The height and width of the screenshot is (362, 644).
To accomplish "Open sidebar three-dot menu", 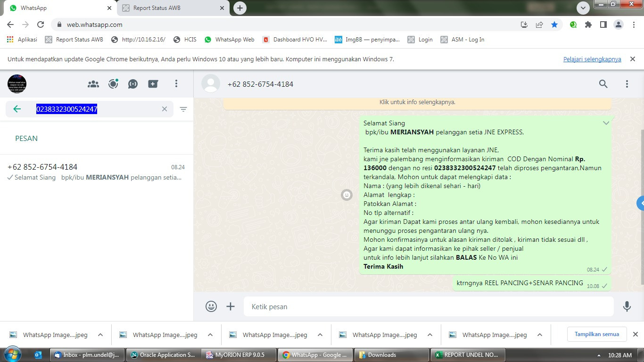I will click(176, 84).
